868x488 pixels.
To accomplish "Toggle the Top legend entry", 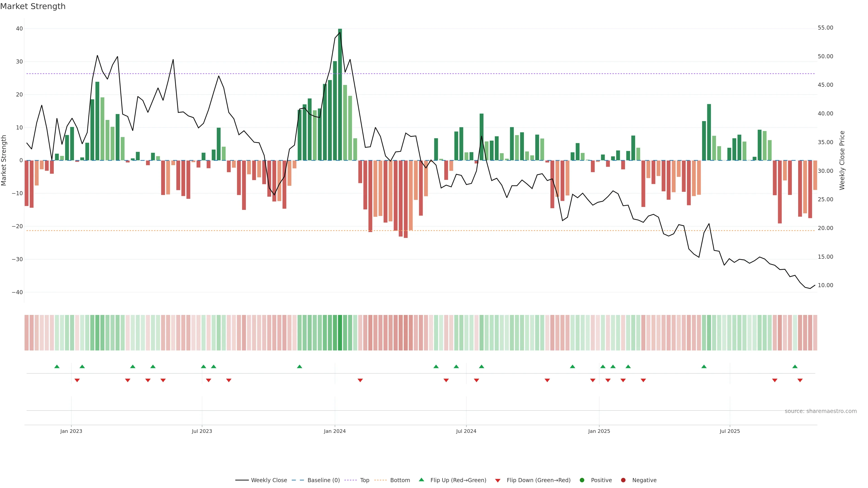I will coord(365,480).
